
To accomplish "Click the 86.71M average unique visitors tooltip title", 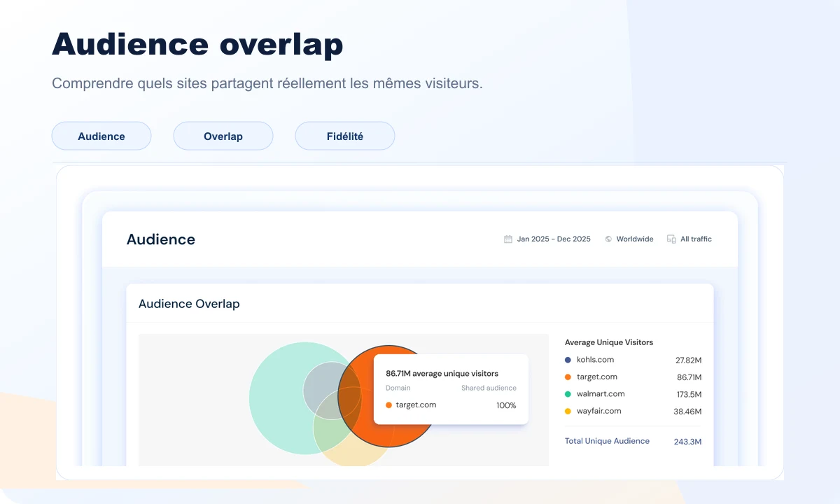I will [442, 374].
